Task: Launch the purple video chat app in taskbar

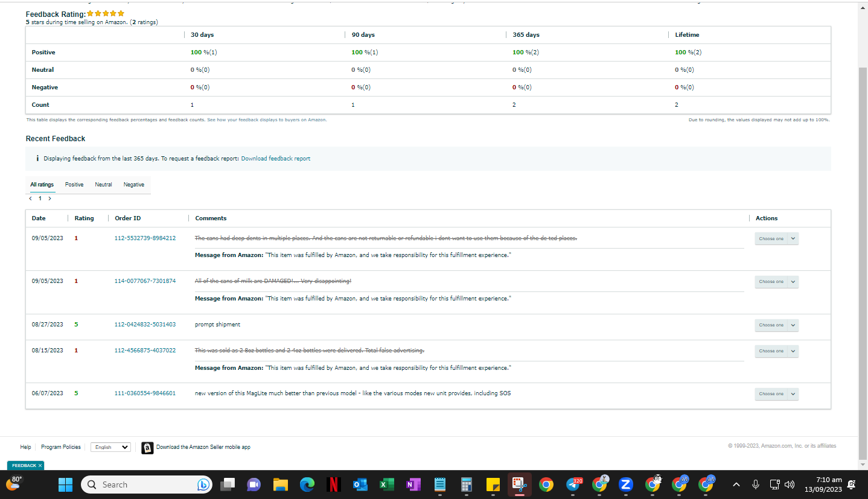Action: point(254,485)
